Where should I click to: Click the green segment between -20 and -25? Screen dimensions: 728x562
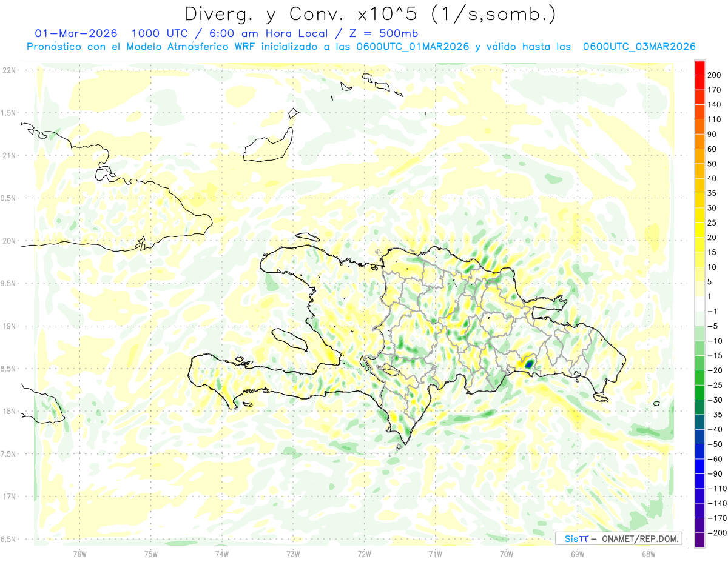[x=699, y=378]
